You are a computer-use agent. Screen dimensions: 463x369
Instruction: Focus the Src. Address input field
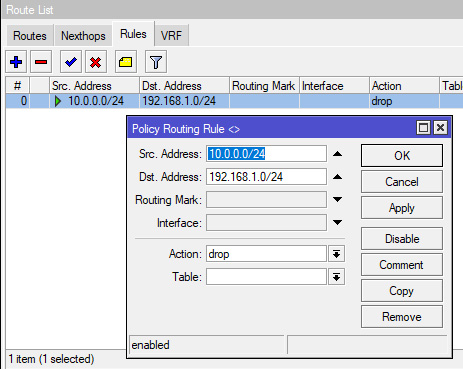266,154
